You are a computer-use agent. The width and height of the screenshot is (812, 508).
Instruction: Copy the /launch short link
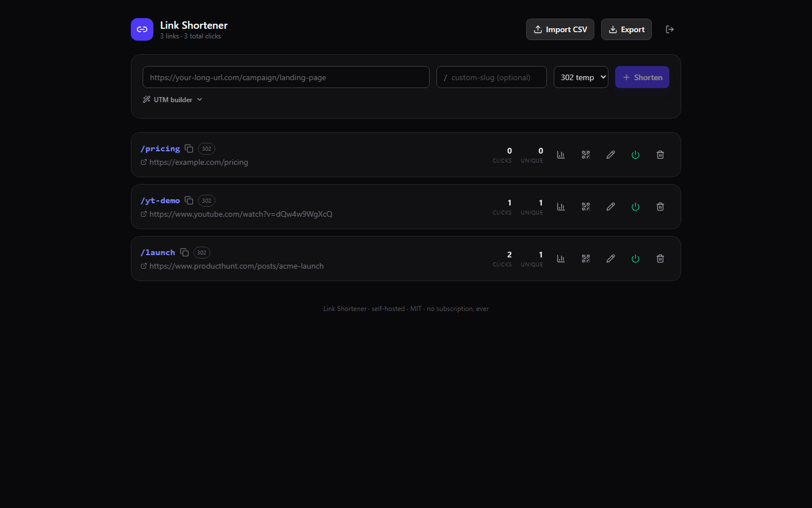(x=184, y=252)
